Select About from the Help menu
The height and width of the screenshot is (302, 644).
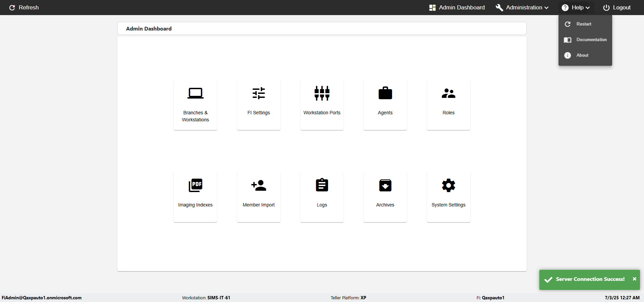pos(585,55)
